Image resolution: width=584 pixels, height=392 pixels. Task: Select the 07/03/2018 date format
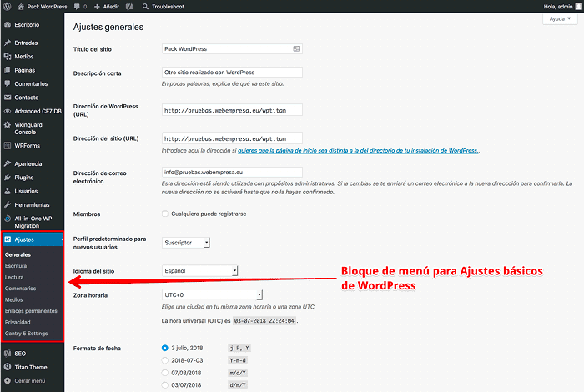[165, 373]
